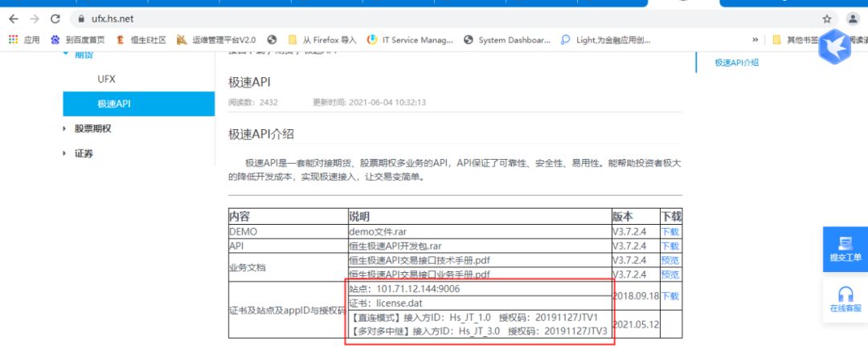The height and width of the screenshot is (358, 868).
Task: Open the 应用 apps bookmark
Action: coord(24,40)
